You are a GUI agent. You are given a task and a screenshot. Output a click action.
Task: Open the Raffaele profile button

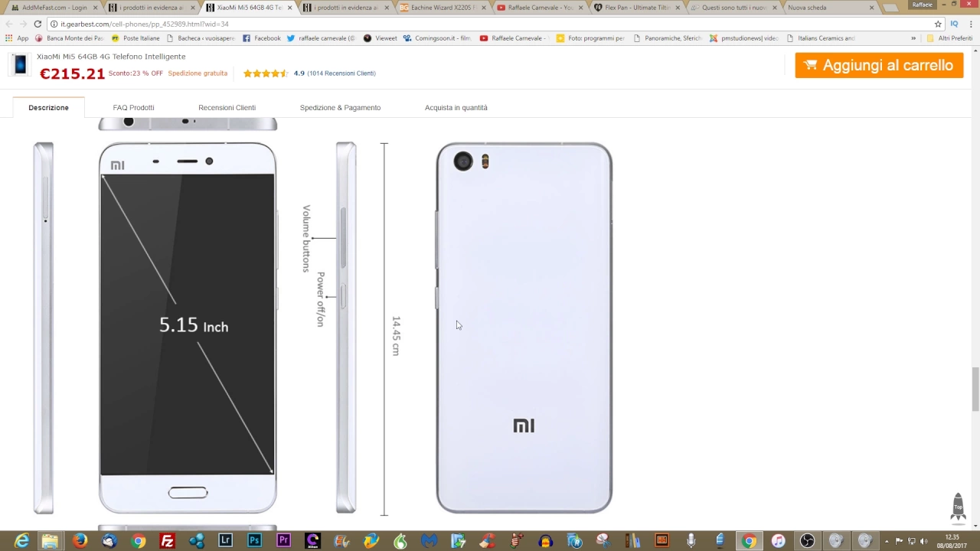[922, 5]
